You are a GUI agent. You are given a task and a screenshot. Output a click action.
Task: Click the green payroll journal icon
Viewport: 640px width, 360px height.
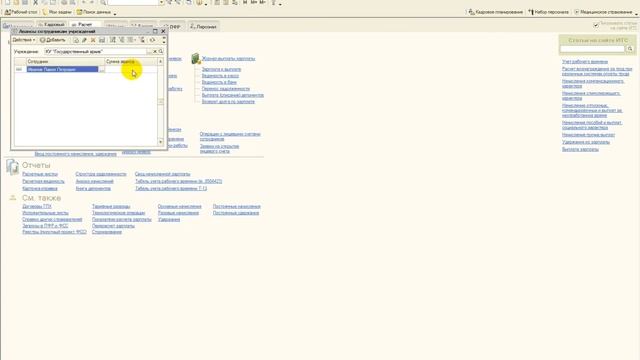196,59
